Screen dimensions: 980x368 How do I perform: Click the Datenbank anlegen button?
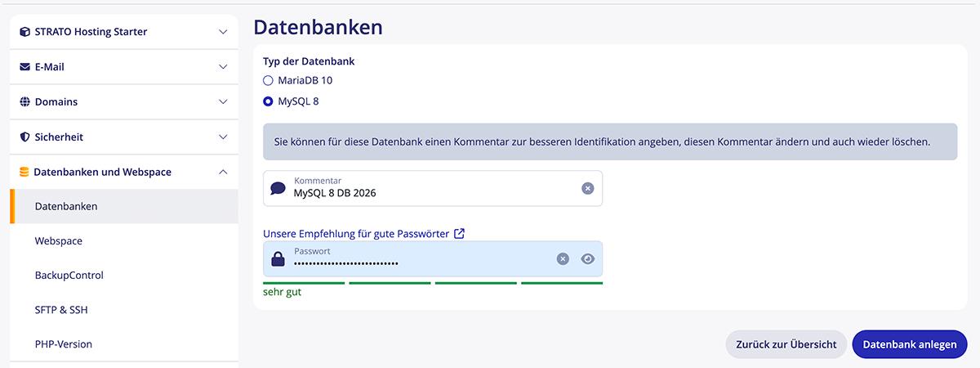tap(909, 344)
